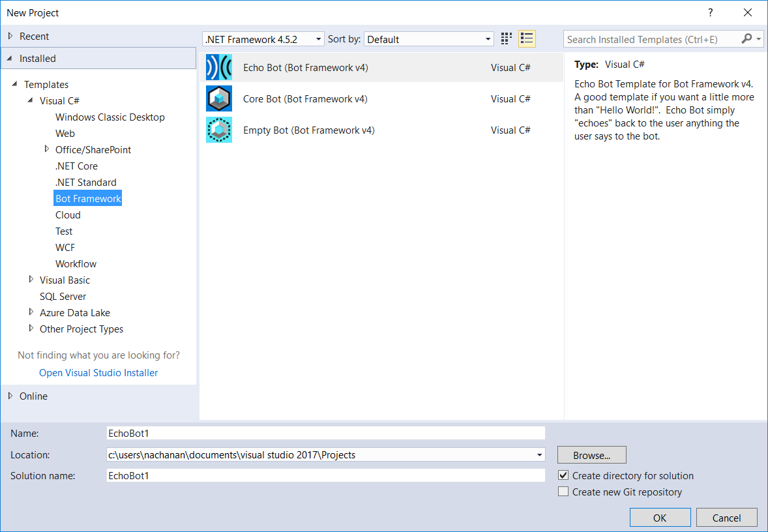Enable Create new Git repository
Viewport: 768px width, 532px height.
tap(564, 492)
